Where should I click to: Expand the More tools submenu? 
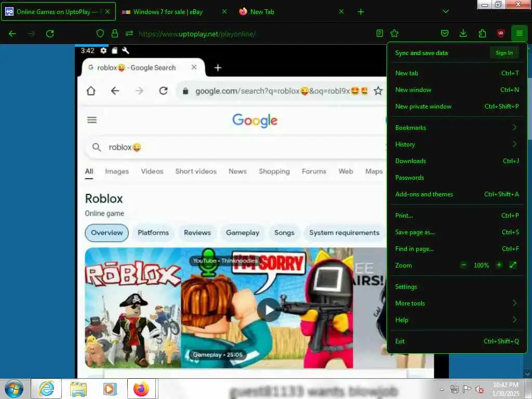[457, 303]
